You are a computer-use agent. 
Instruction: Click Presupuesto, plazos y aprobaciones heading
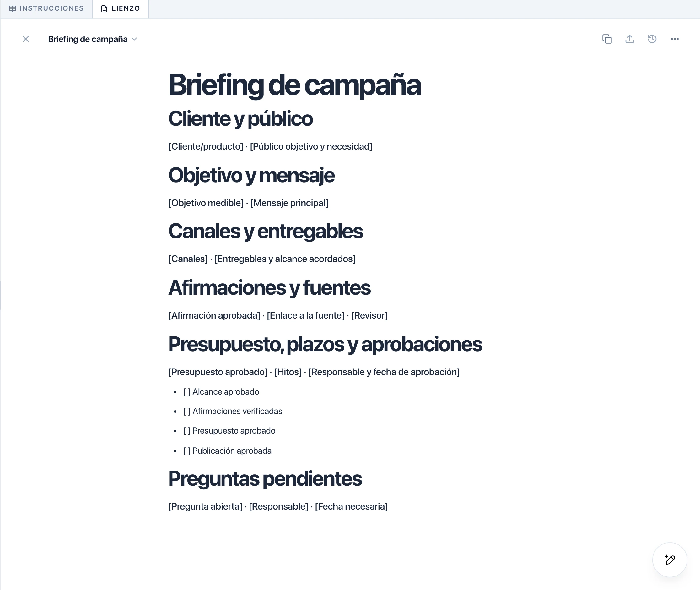(325, 344)
